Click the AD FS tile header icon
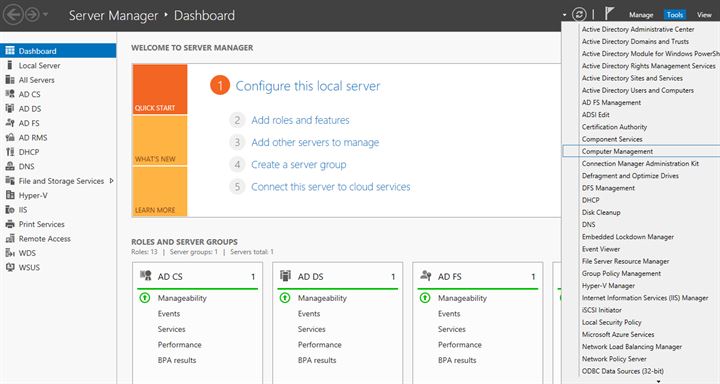 pyautogui.click(x=426, y=276)
